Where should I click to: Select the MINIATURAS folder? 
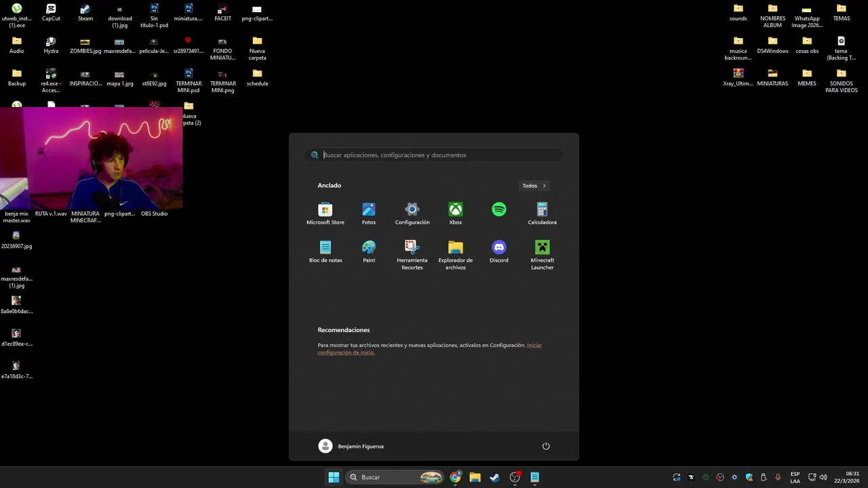[x=772, y=78]
